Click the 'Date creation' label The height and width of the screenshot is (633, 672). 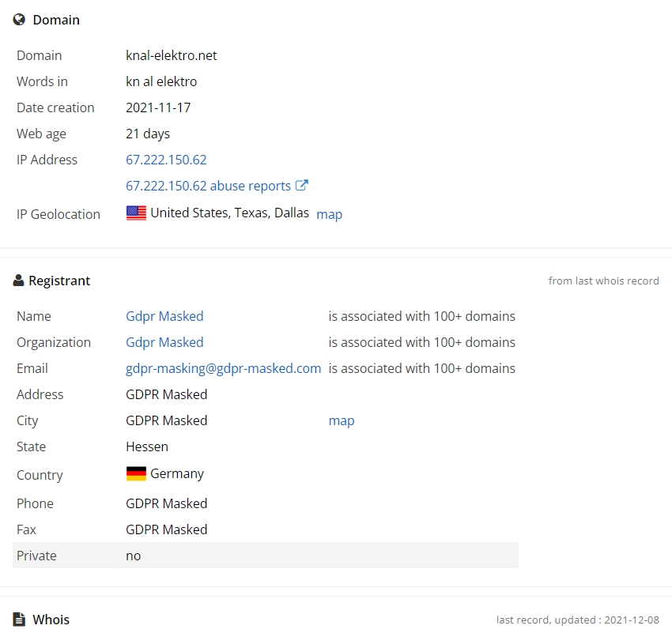[55, 107]
